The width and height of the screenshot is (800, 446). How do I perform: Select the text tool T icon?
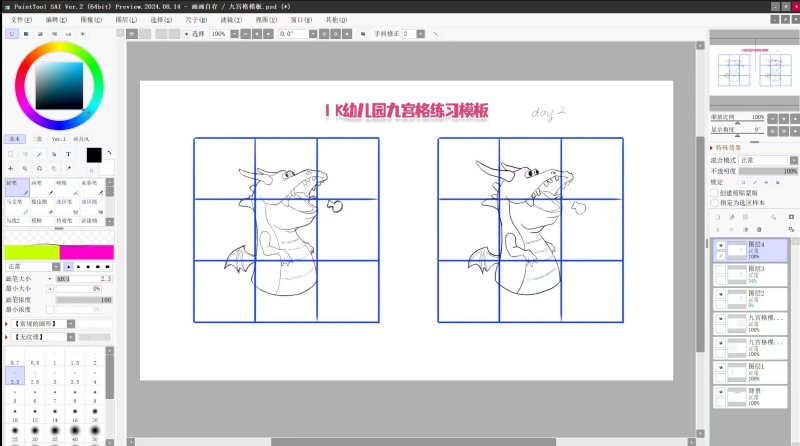click(x=68, y=155)
